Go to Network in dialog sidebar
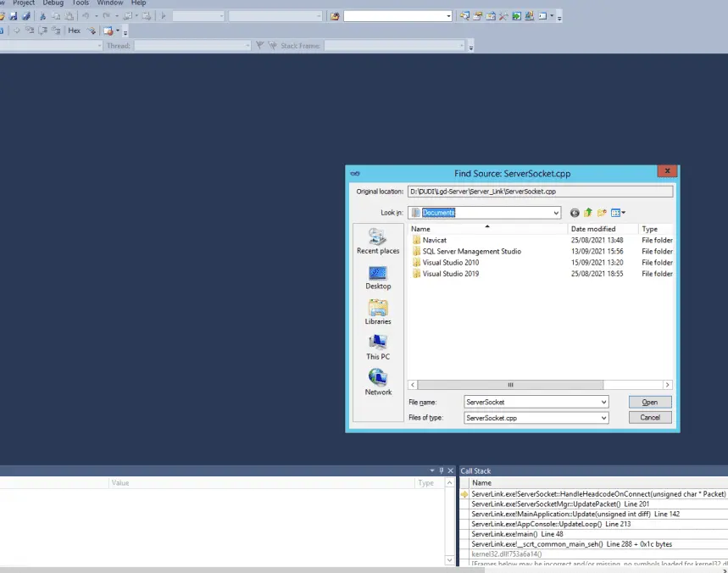 pos(378,382)
